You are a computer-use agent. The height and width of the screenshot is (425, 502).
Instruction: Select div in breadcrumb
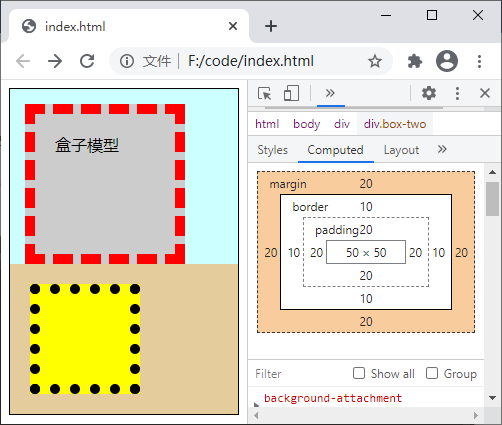342,124
